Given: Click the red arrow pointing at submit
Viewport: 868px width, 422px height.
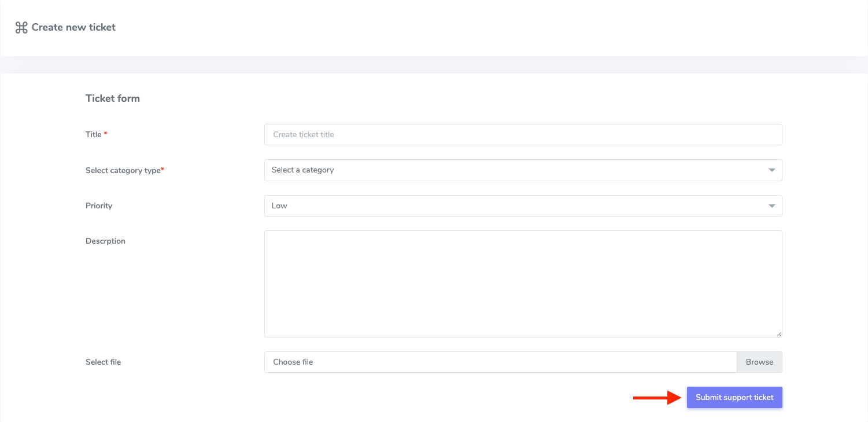Looking at the screenshot, I should 656,397.
